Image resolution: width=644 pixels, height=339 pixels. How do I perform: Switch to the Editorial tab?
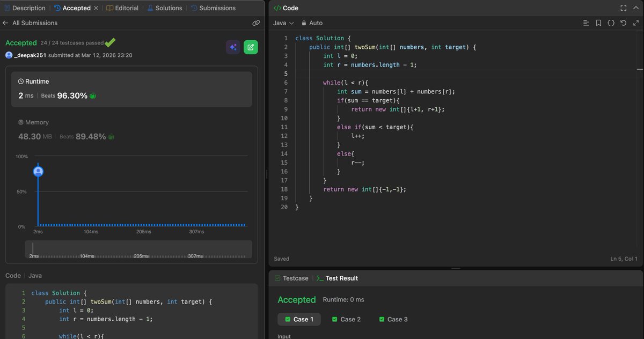(122, 8)
